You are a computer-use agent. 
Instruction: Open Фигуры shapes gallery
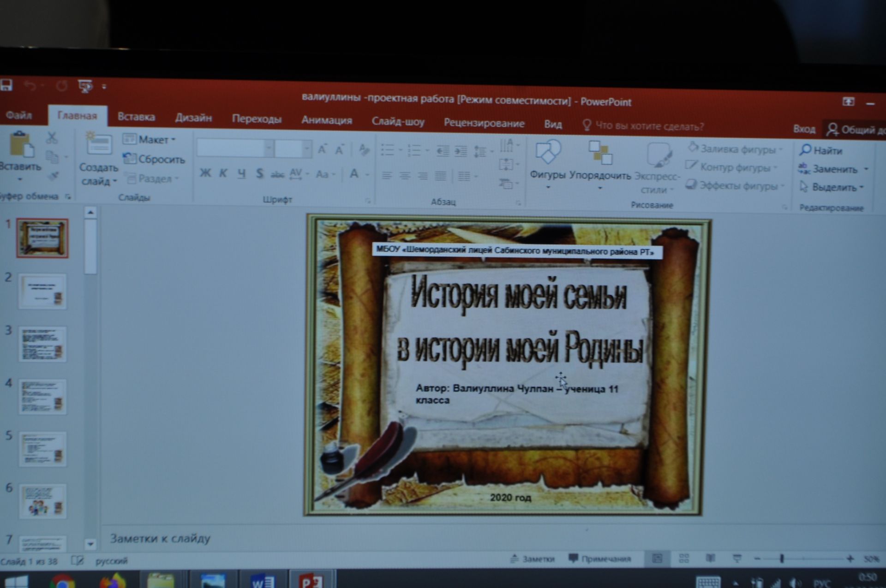click(548, 165)
